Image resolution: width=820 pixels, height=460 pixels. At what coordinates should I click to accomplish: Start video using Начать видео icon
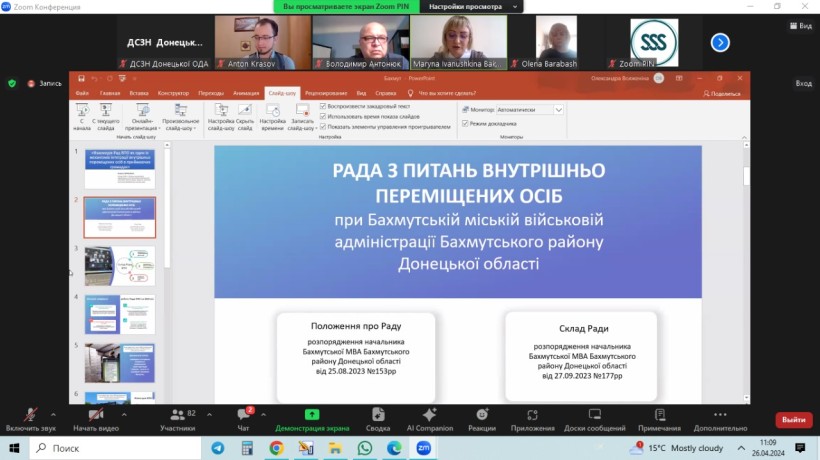[96, 416]
